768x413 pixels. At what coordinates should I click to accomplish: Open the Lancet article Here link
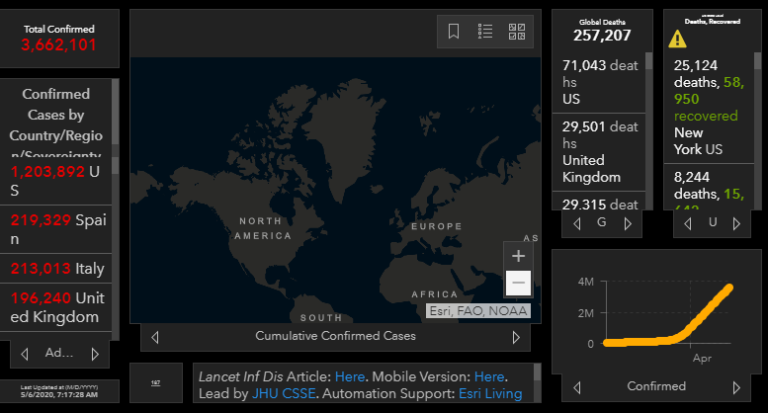coord(350,377)
